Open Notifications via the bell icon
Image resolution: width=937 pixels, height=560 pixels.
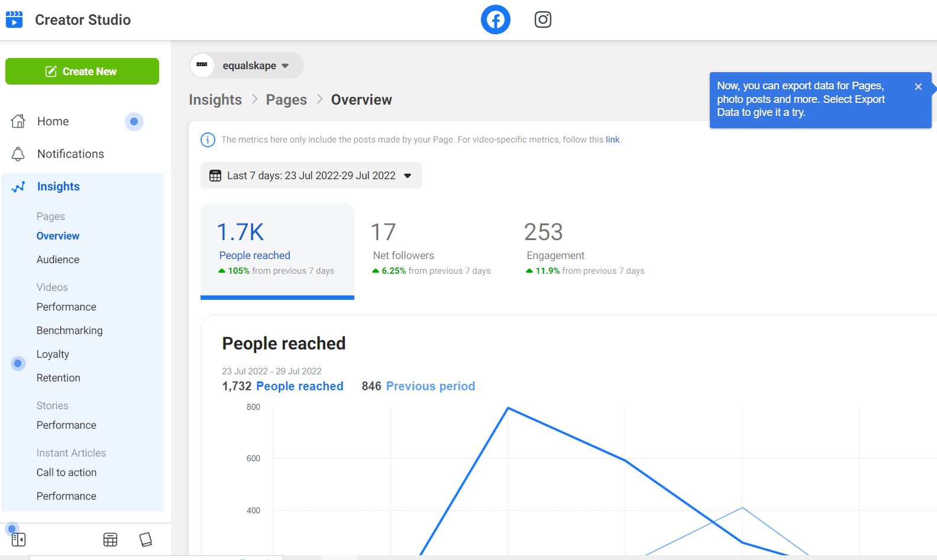point(18,154)
